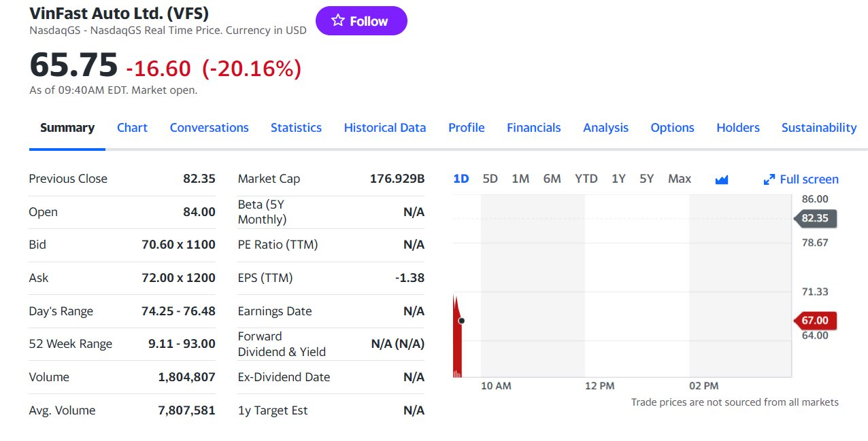Open the Financials tab
Screen dimensions: 868x441
point(533,128)
